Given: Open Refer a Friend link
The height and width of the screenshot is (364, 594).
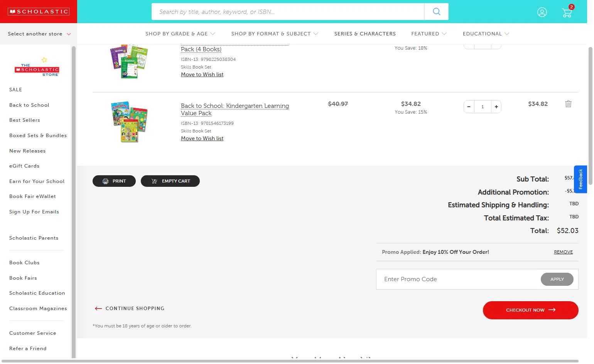Looking at the screenshot, I should point(28,349).
